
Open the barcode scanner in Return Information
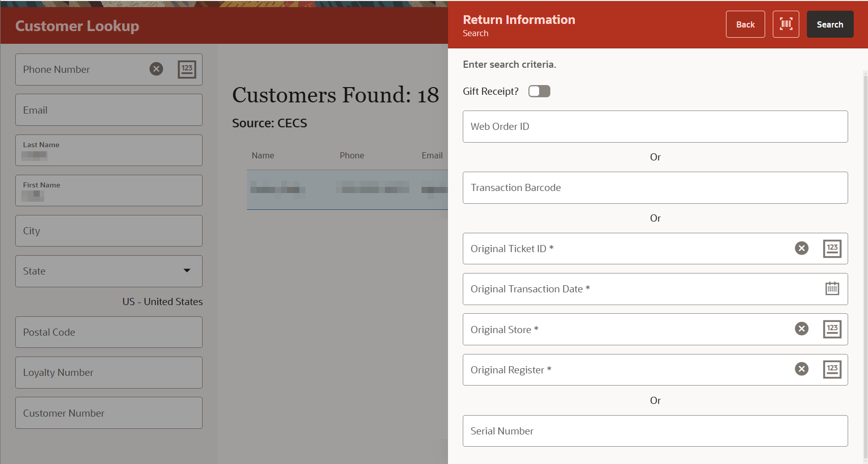pos(786,24)
